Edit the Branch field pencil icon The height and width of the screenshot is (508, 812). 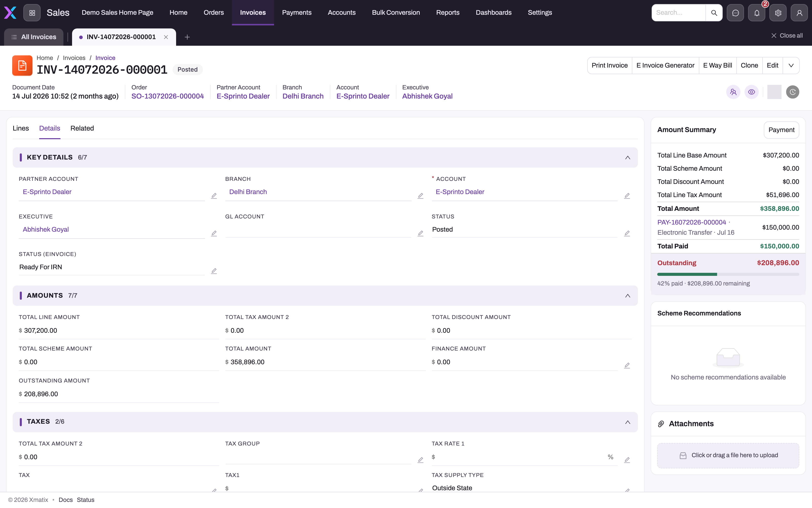420,196
